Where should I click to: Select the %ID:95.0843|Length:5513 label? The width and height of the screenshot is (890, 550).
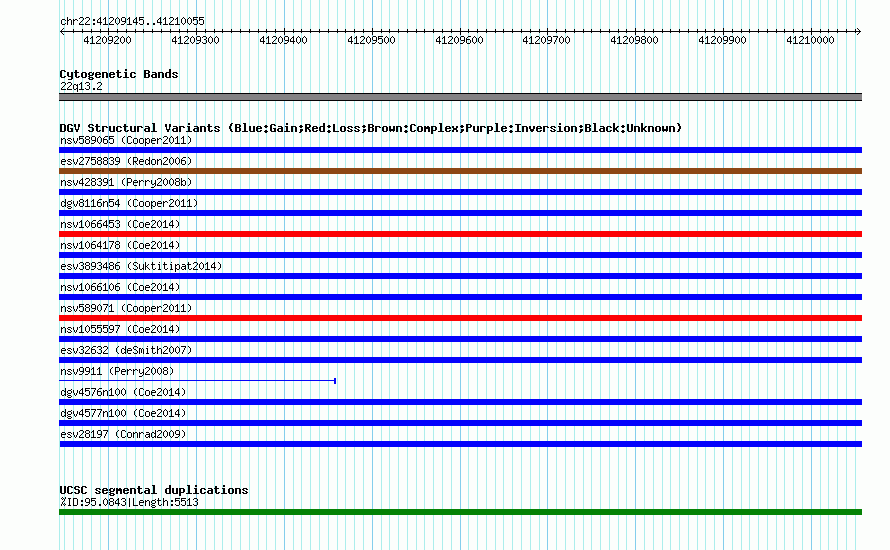point(129,502)
